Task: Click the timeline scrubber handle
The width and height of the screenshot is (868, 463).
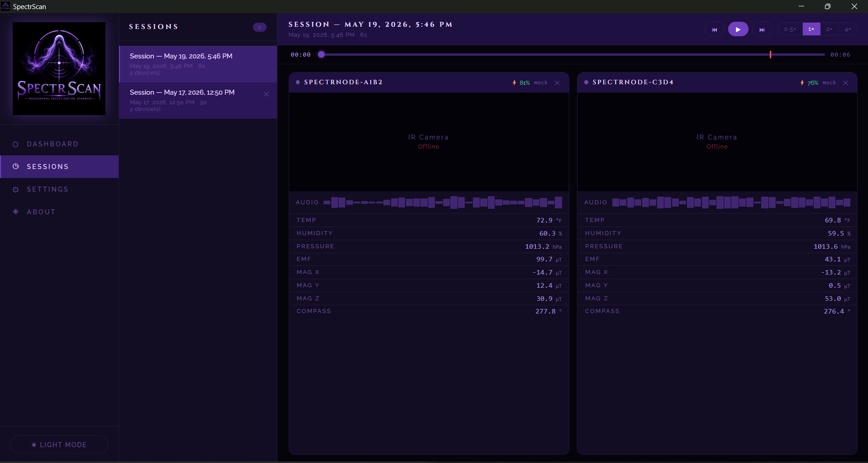Action: pos(321,54)
